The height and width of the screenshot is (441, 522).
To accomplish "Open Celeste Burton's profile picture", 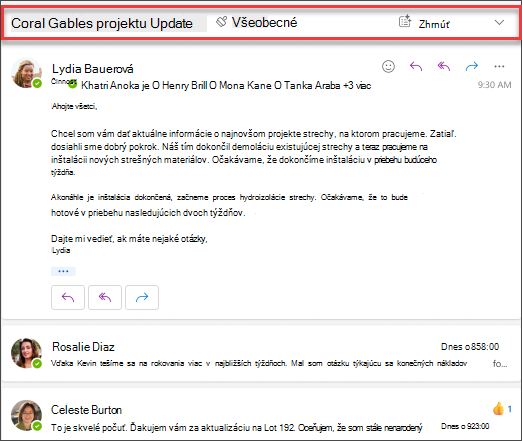I will coord(26,415).
